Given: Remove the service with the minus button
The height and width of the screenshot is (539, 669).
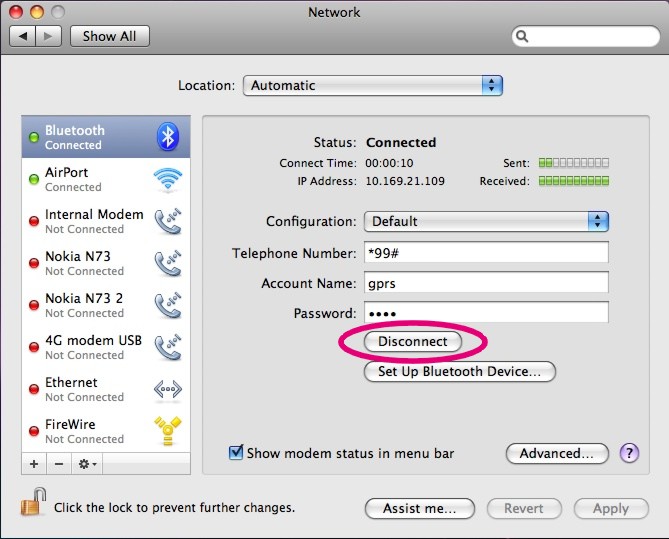Looking at the screenshot, I should (59, 464).
